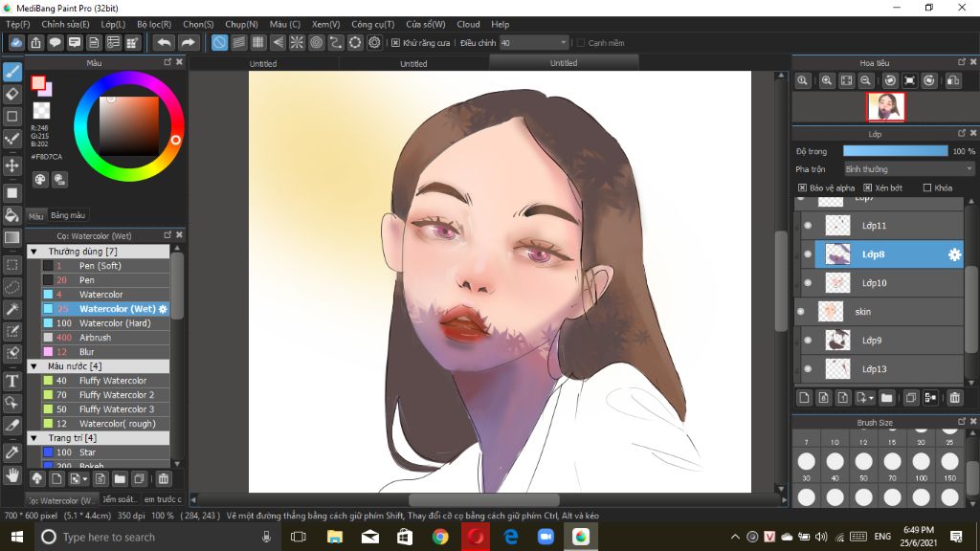Toggle the Khóa checkbox
Screen dimensions: 980x551
tap(926, 187)
